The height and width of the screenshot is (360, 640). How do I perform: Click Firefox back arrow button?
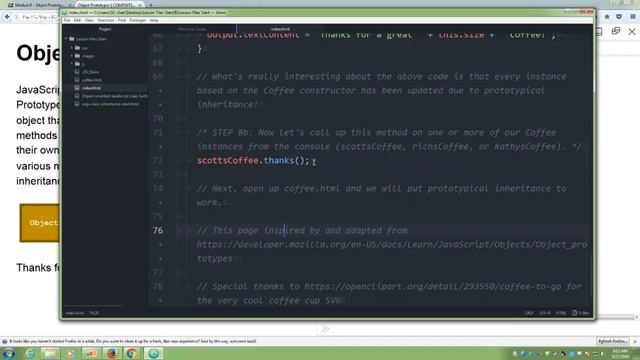click(7, 17)
